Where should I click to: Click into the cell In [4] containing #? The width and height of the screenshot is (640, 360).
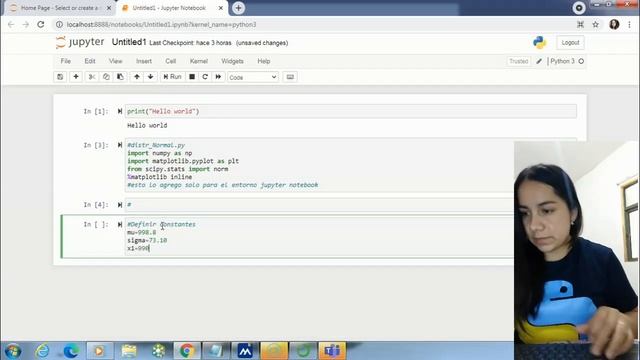[319, 204]
